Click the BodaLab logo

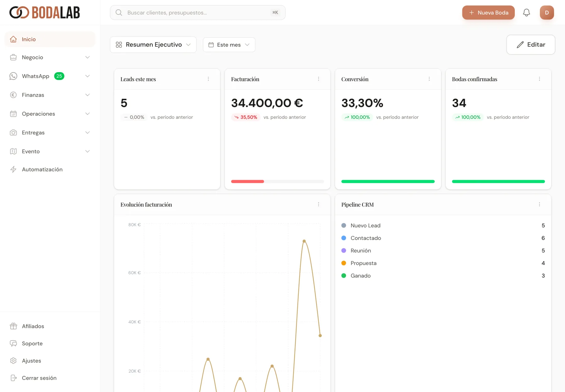pyautogui.click(x=45, y=13)
